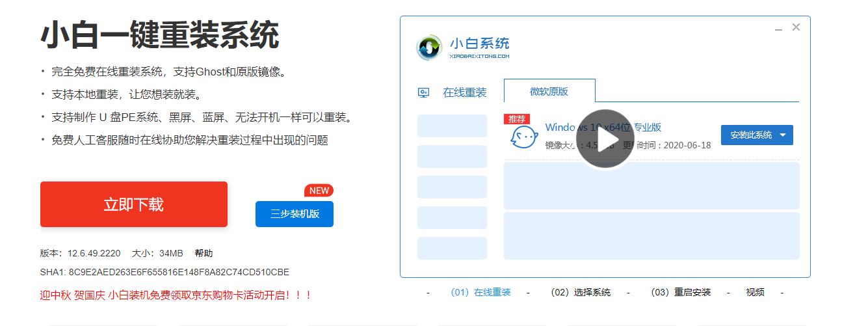Switch to step (03) 重启安装
This screenshot has height=326, width=868.
680,292
